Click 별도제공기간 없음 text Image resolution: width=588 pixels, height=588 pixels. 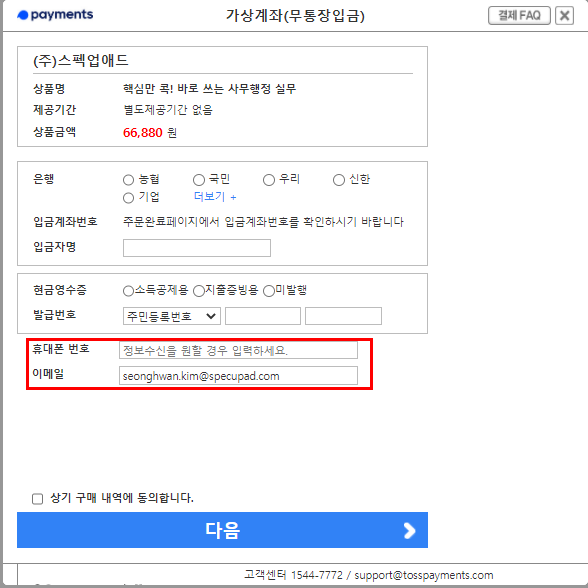[x=168, y=110]
